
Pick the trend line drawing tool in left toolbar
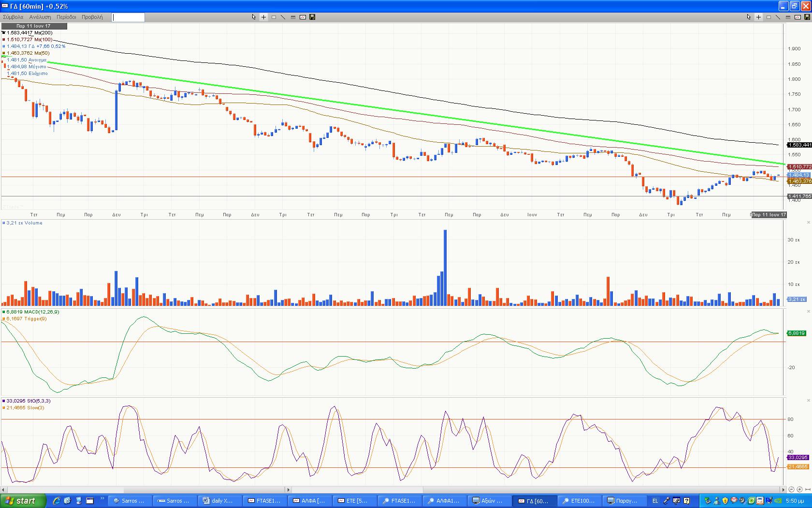[x=283, y=17]
